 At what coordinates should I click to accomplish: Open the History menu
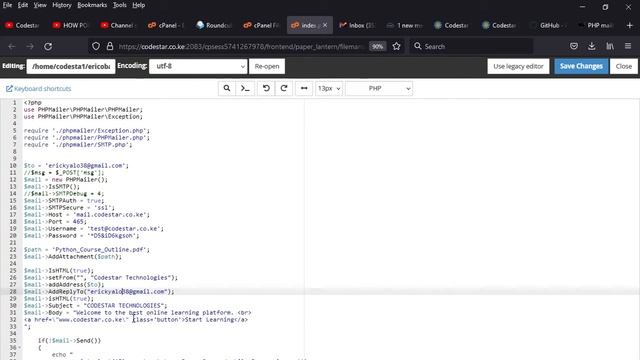click(62, 5)
